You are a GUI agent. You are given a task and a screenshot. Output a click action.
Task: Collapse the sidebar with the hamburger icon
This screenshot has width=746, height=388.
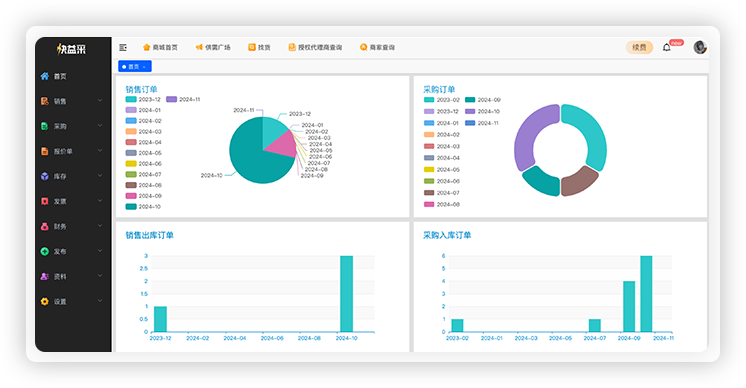tap(123, 48)
